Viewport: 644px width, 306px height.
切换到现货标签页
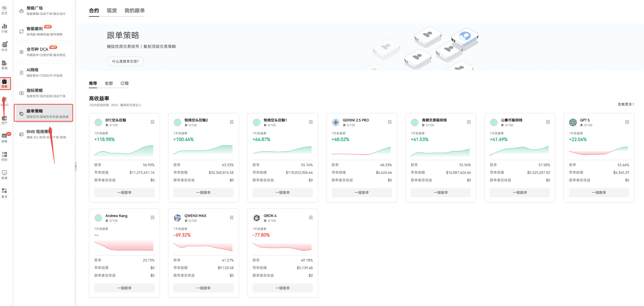click(x=111, y=11)
